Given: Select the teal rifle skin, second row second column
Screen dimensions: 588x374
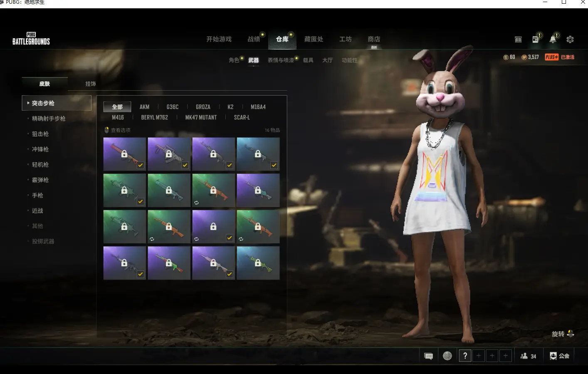Looking at the screenshot, I should point(169,191).
